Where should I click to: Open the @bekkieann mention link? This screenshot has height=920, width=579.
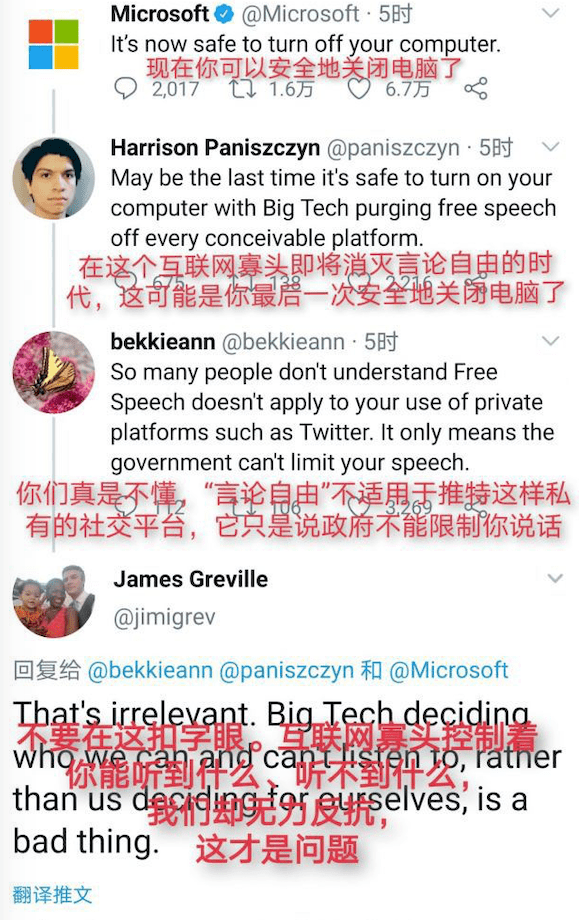[150, 670]
